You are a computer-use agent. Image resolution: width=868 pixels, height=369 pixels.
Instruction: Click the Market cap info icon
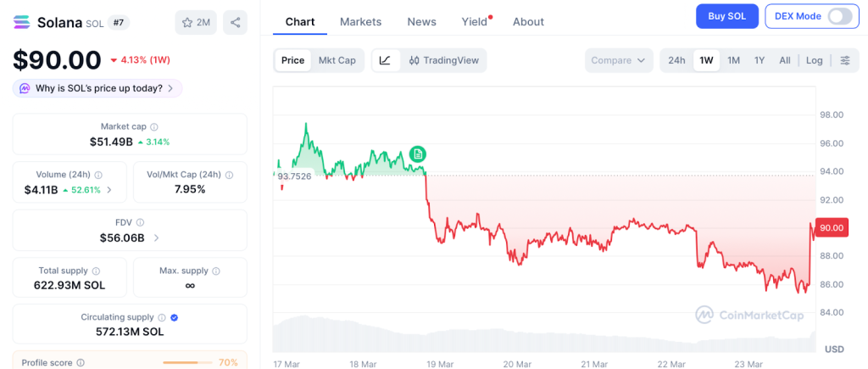153,126
